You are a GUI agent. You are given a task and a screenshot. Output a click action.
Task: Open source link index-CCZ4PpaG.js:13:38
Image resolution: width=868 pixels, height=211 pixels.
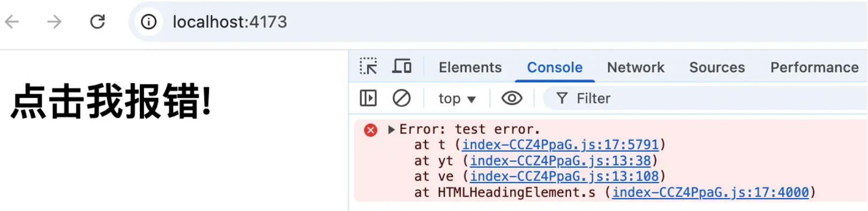pos(560,161)
